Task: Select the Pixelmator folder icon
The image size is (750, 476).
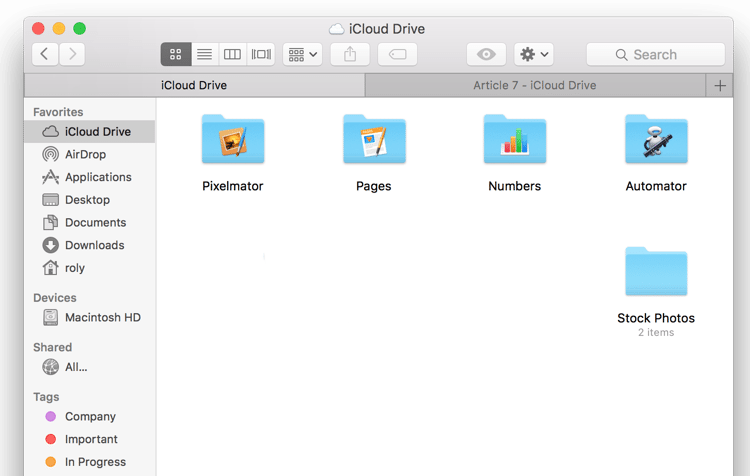Action: tap(233, 139)
